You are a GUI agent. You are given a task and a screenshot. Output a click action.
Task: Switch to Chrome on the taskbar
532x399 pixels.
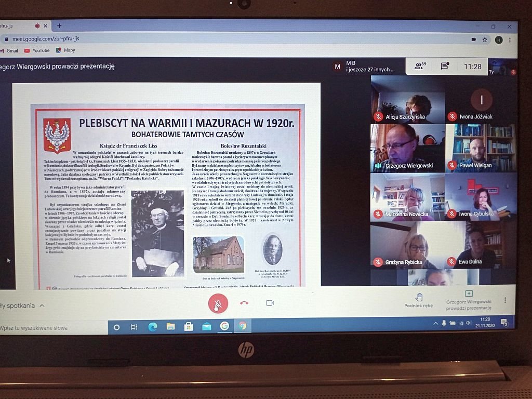[x=242, y=326]
